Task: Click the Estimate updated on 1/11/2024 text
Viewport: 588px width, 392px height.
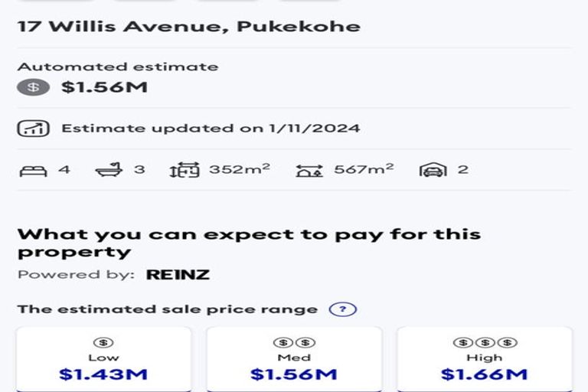Action: (211, 129)
